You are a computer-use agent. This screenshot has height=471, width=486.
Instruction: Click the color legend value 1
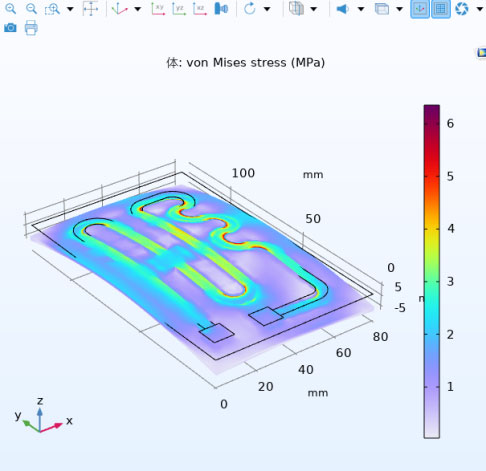tap(450, 387)
